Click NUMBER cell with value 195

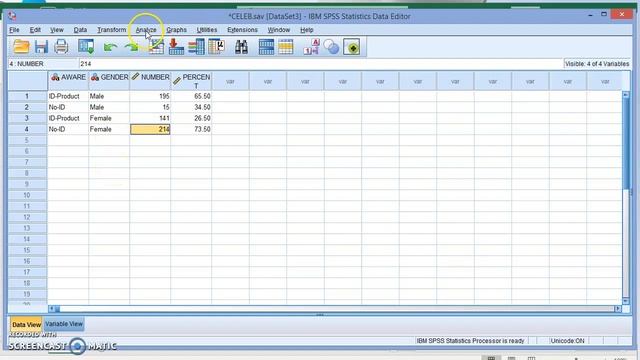click(150, 96)
